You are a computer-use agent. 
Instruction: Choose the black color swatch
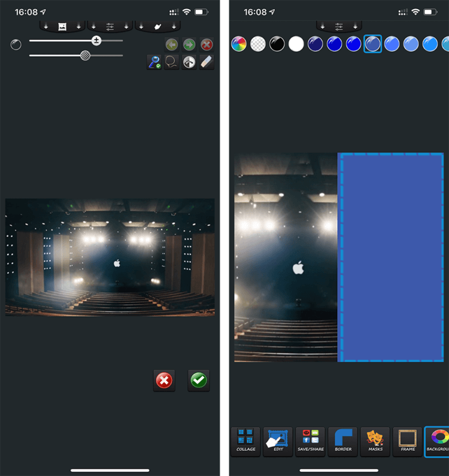point(277,44)
